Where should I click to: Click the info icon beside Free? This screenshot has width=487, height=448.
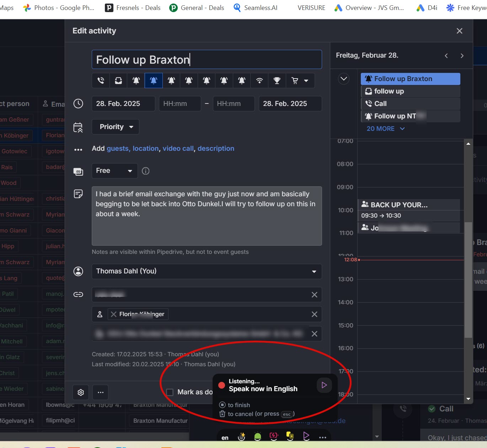pyautogui.click(x=145, y=171)
